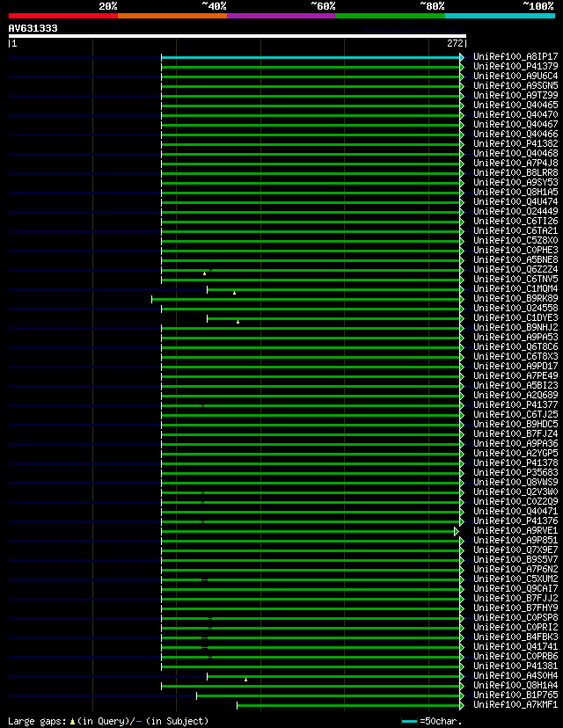The height and width of the screenshot is (728, 563).
Task: Click the 272 query end position label
Action: pos(455,43)
